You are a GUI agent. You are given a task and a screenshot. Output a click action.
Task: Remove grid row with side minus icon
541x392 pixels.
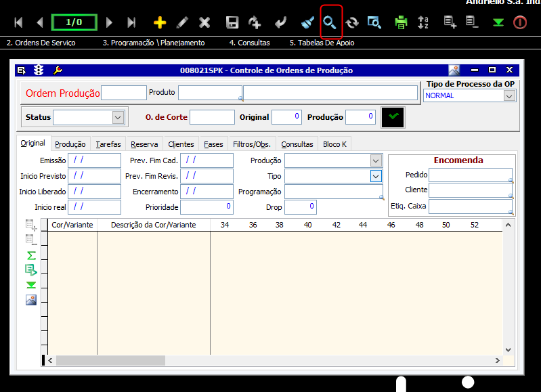(31, 240)
